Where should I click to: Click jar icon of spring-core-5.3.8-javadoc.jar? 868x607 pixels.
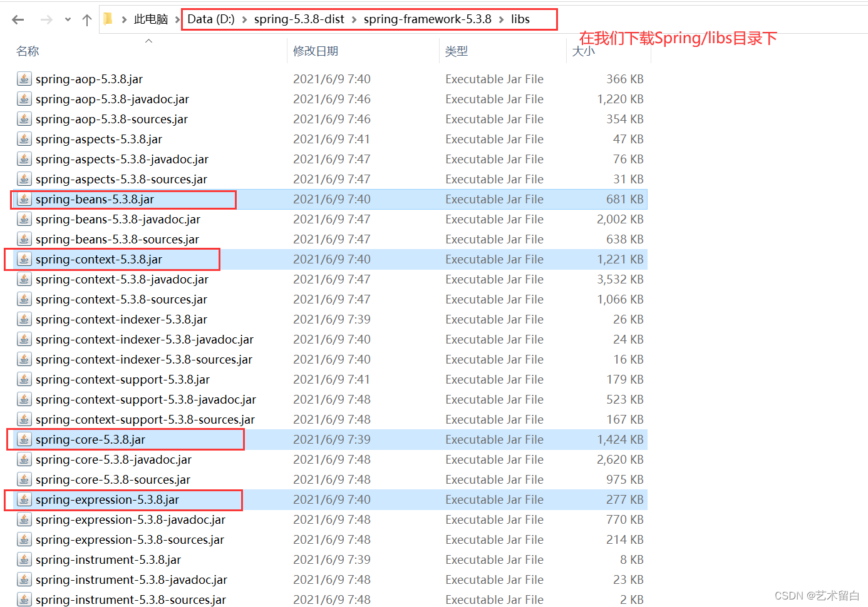(24, 459)
